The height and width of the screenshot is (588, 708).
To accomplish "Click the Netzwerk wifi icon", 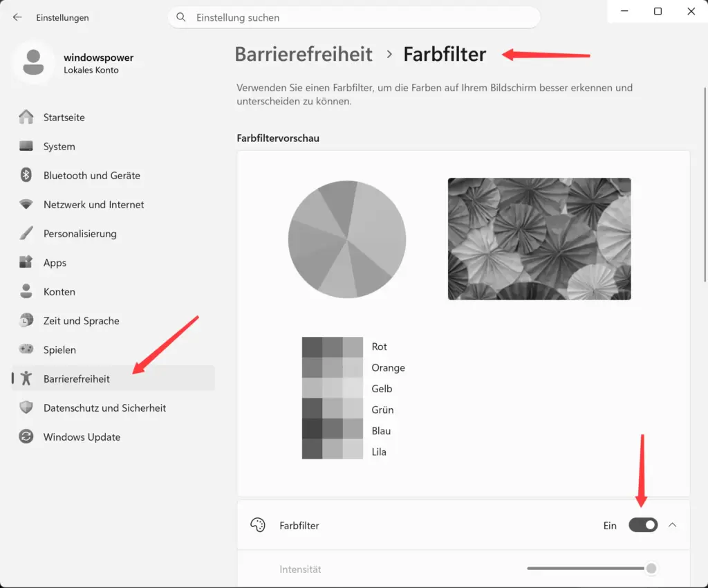I will (x=26, y=204).
